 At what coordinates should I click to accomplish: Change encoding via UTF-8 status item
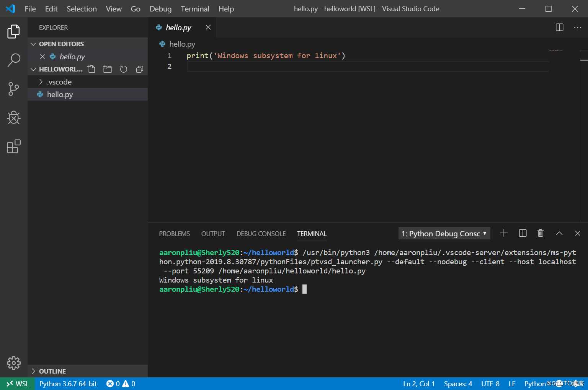click(490, 383)
